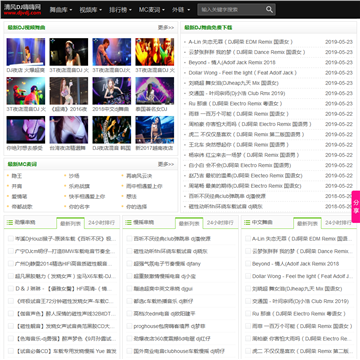Click 更多>> in the DJ video section header
The width and height of the screenshot is (360, 360).
[166, 28]
